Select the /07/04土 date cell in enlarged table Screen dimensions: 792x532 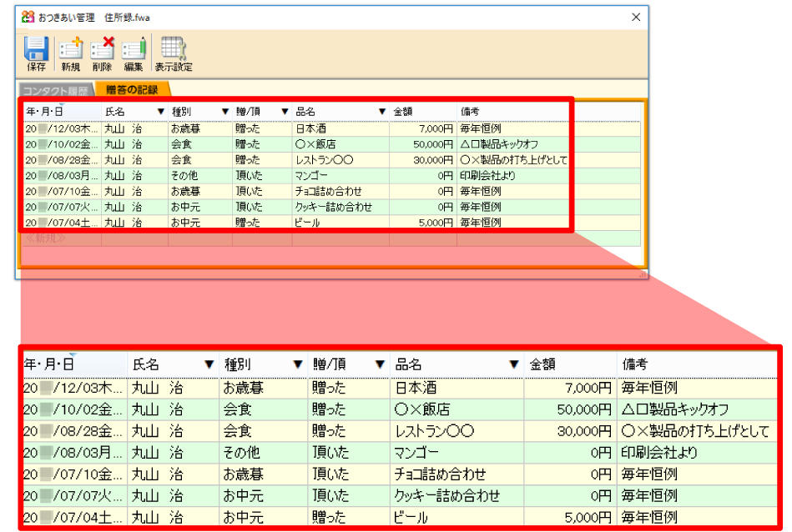(75, 516)
